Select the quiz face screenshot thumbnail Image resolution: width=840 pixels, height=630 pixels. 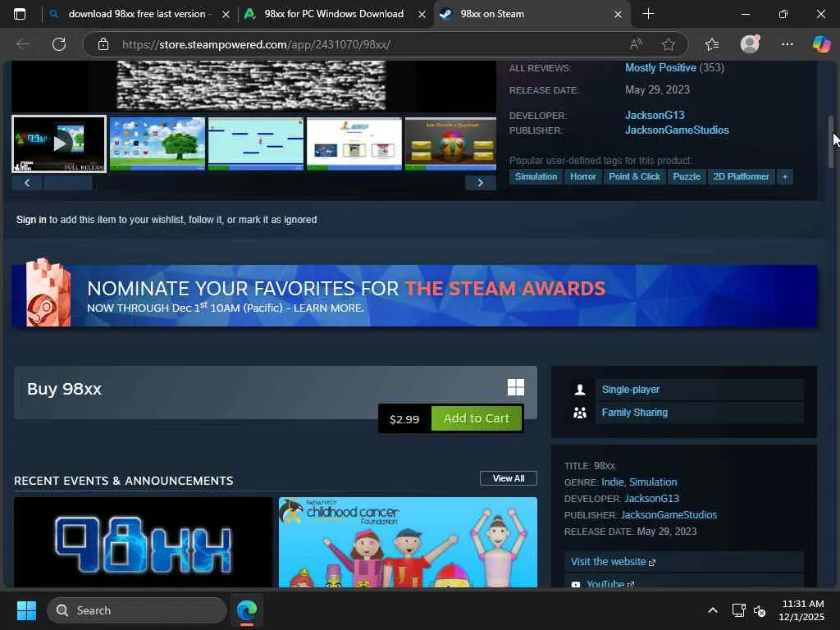[x=450, y=144]
